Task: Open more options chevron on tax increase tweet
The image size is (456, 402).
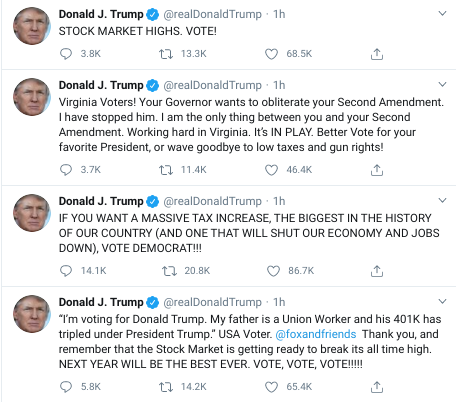Action: [442, 200]
